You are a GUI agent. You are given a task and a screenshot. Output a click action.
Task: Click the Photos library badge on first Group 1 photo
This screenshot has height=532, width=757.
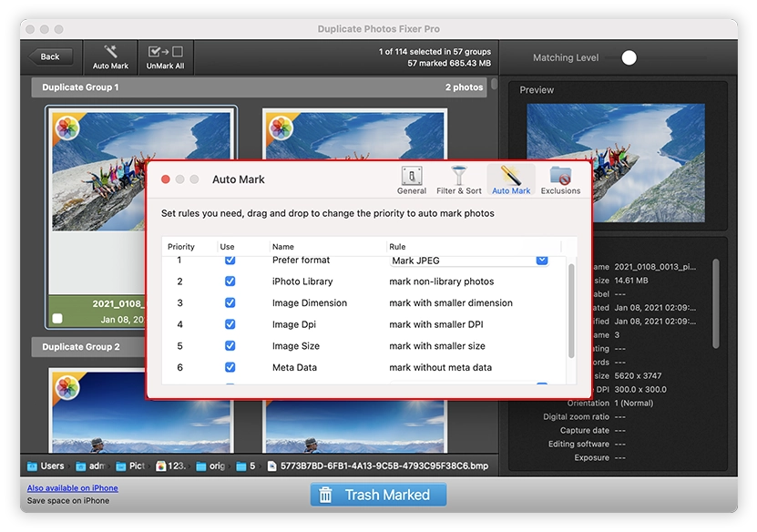point(67,128)
